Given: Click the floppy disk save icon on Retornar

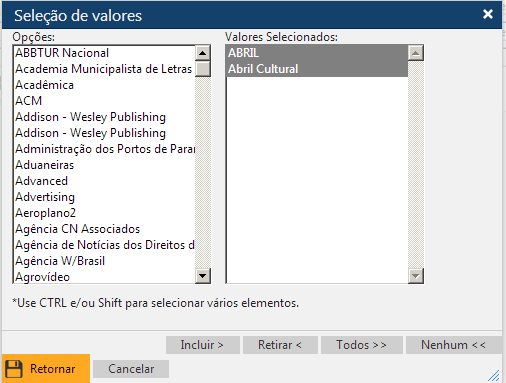Looking at the screenshot, I should tap(14, 369).
